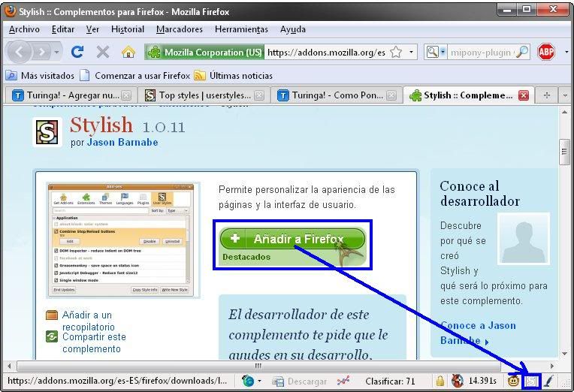
Task: Click Añadir a Firefox install button
Action: point(293,239)
